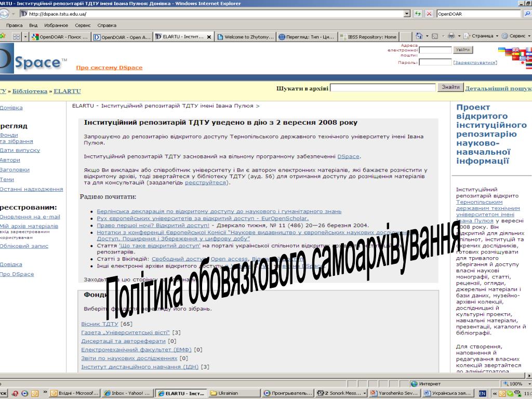Open the Домівка sidebar link
The height and width of the screenshot is (399, 532).
[11, 108]
